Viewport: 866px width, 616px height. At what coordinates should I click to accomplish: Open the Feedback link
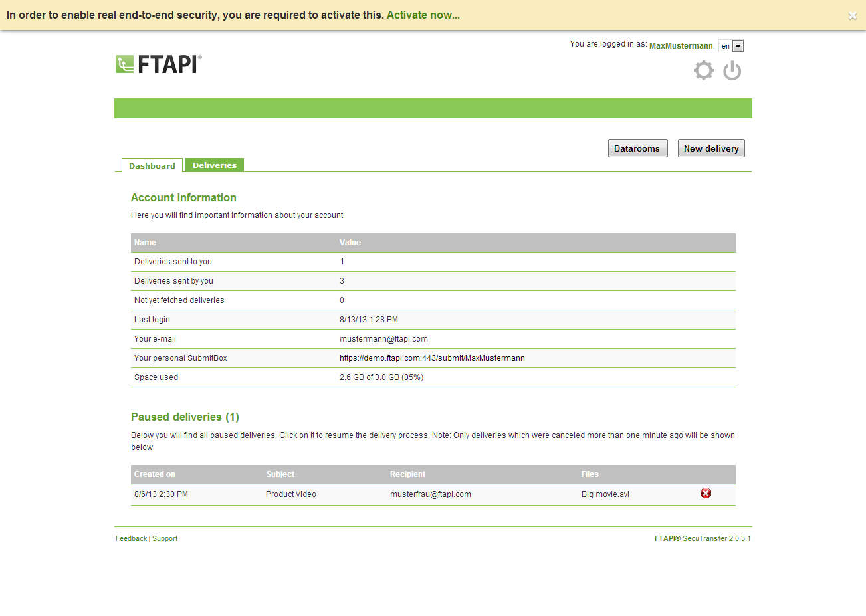point(131,538)
